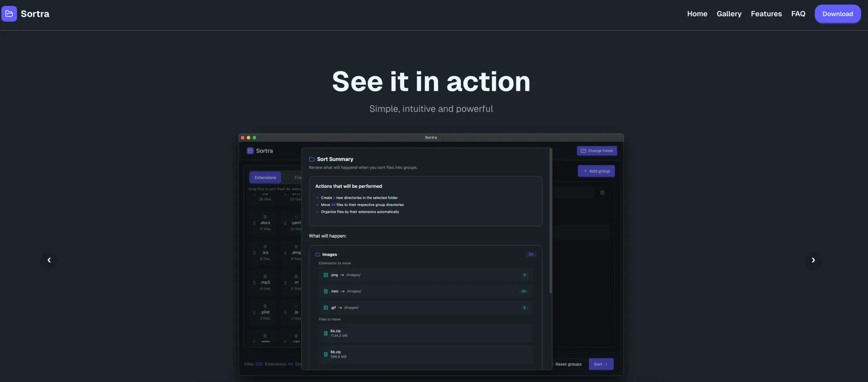The width and height of the screenshot is (868, 382).
Task: Click the folder icon beside Sort Summary
Action: 311,159
